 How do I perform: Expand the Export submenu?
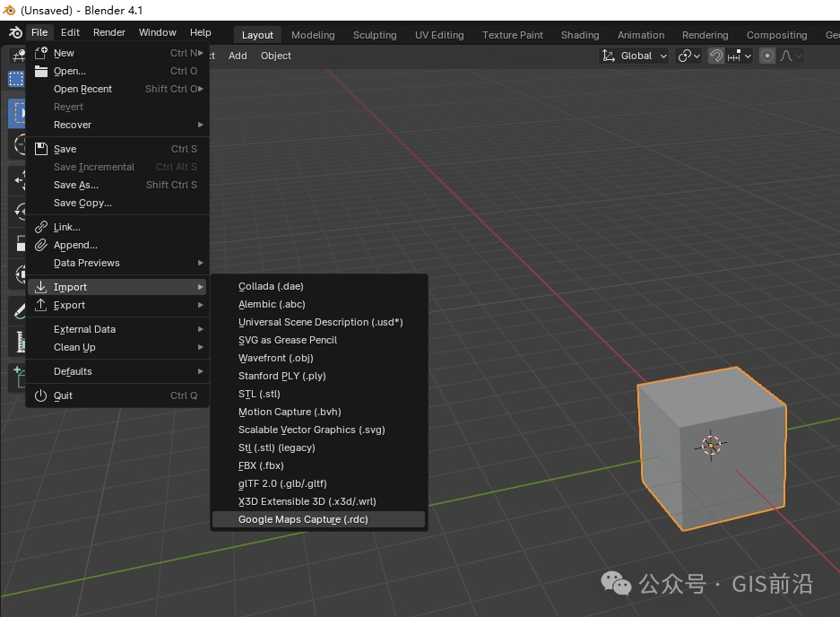tap(117, 305)
